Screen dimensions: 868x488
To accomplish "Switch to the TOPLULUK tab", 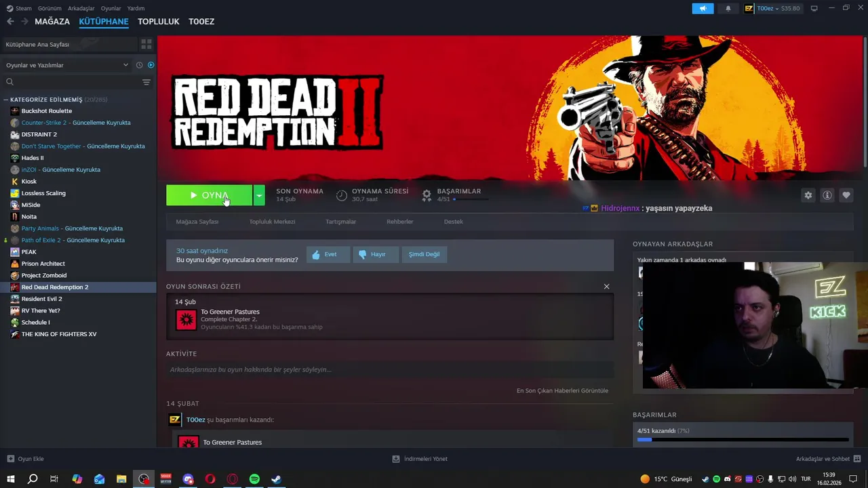I will tap(158, 22).
